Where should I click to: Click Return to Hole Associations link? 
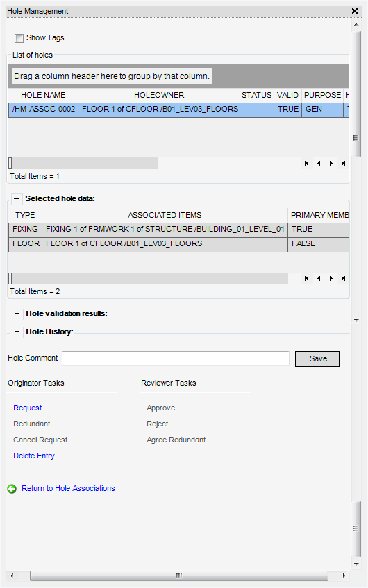pos(68,488)
